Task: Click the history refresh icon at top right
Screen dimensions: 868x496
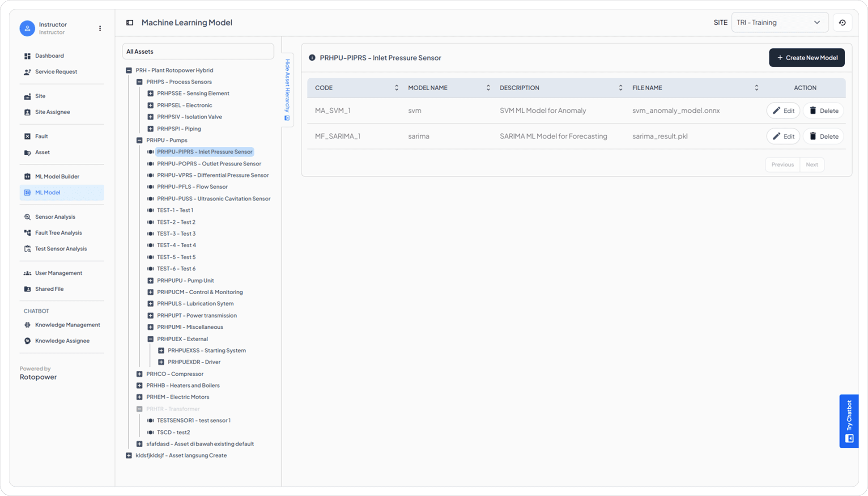Action: 842,22
